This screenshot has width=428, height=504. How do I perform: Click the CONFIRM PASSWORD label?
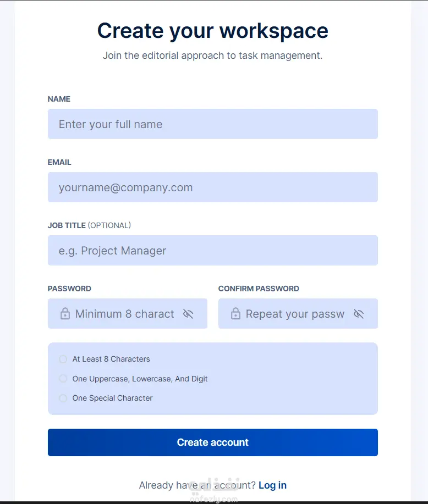pyautogui.click(x=259, y=289)
